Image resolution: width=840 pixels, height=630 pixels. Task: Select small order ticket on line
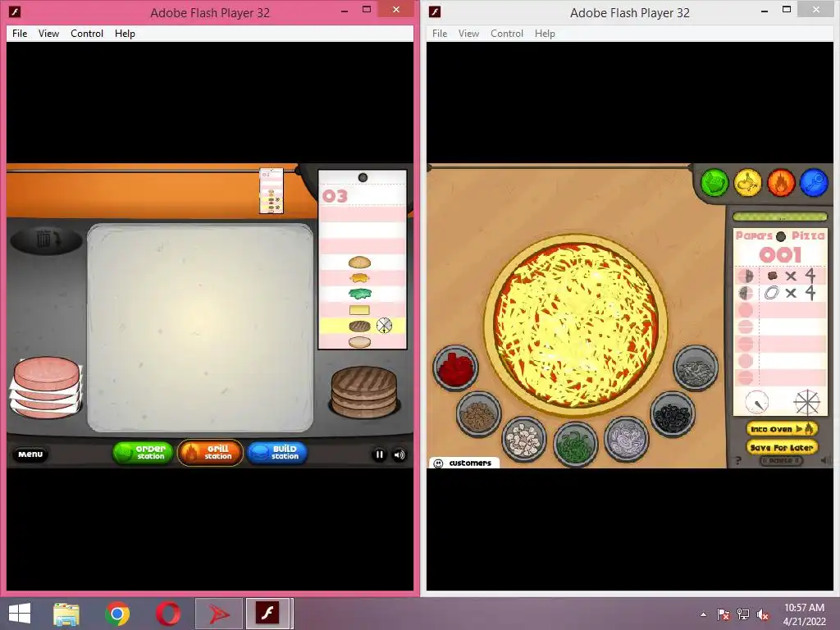pos(271,190)
